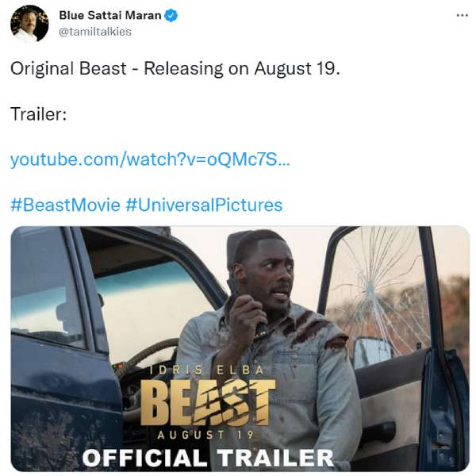The width and height of the screenshot is (476, 476).
Task: Click the golden BEAST title logo
Action: (208, 402)
